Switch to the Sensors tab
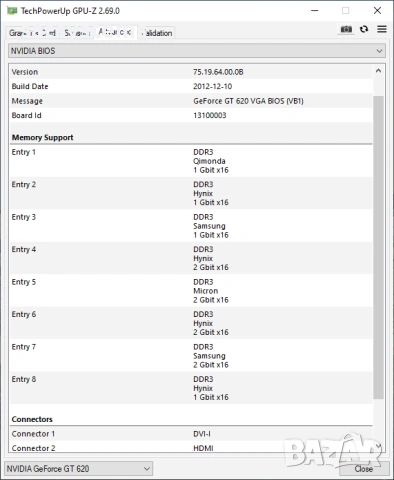Viewport: 394px width, 480px height. pos(77,33)
